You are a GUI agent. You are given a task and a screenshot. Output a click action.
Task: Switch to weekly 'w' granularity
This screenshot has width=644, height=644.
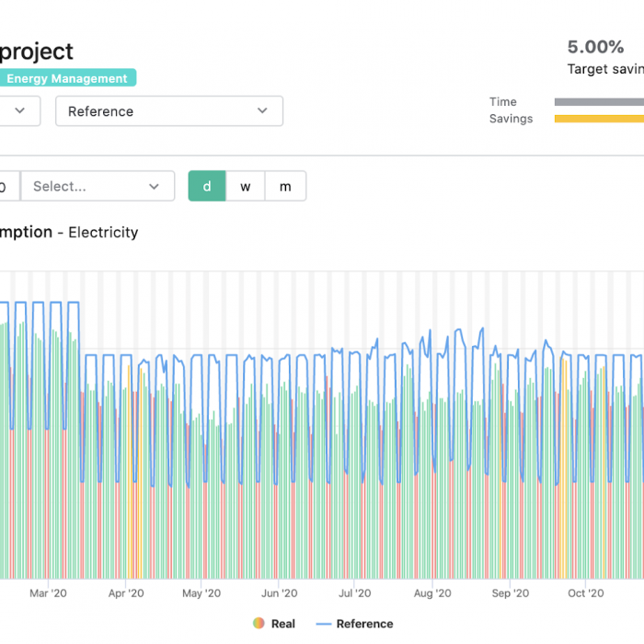pos(246,186)
